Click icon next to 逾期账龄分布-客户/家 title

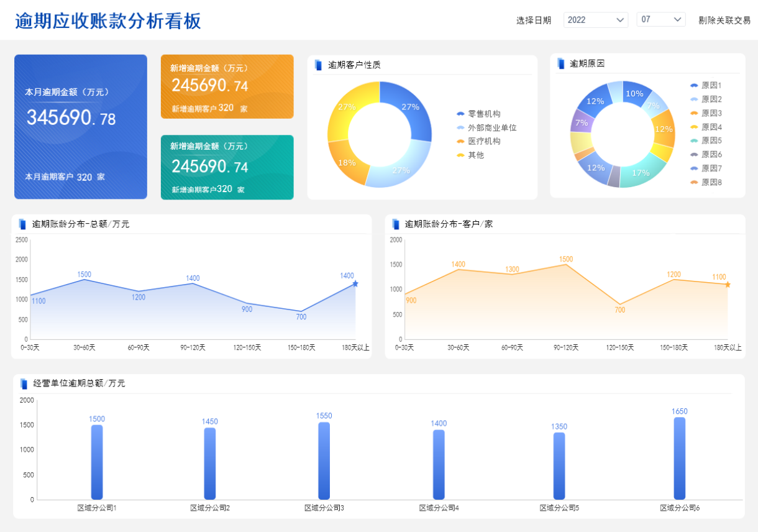point(396,224)
